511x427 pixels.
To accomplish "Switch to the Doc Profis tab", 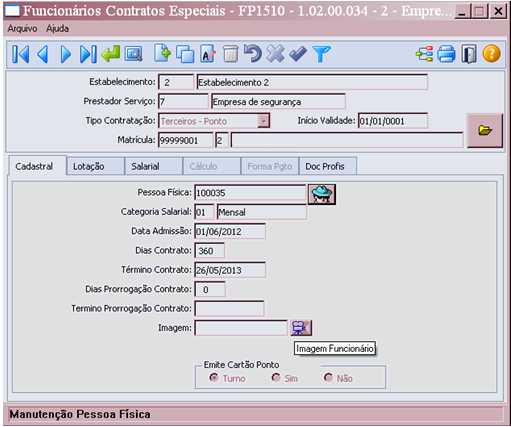I will coord(328,166).
